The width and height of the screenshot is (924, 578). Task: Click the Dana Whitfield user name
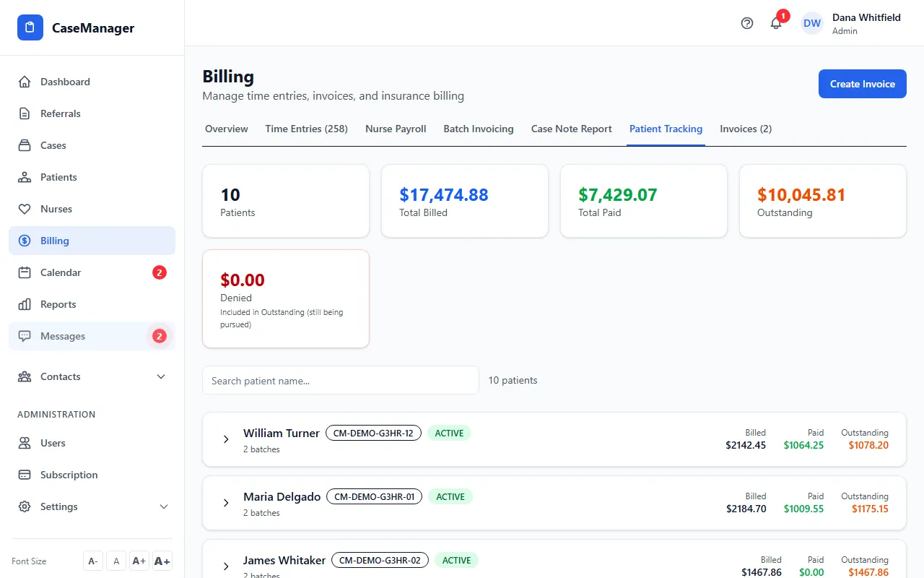(866, 17)
